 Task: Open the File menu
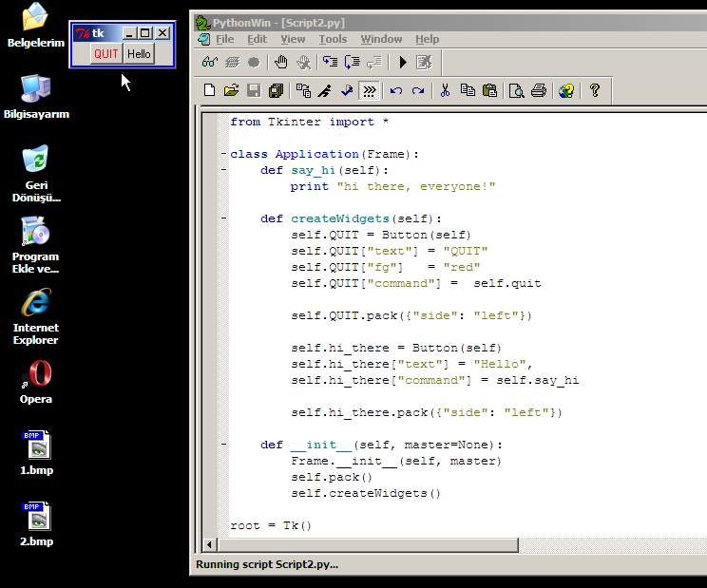tap(225, 39)
